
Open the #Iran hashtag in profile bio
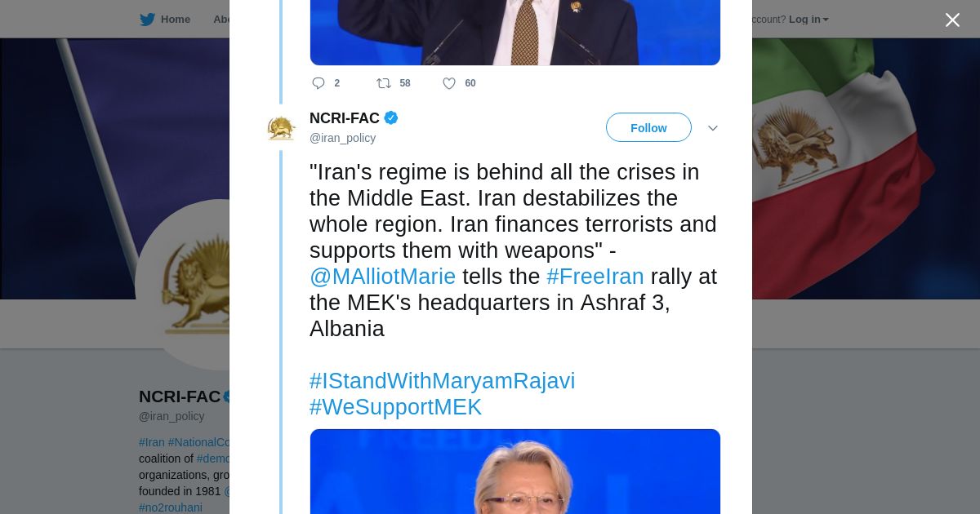(x=152, y=442)
